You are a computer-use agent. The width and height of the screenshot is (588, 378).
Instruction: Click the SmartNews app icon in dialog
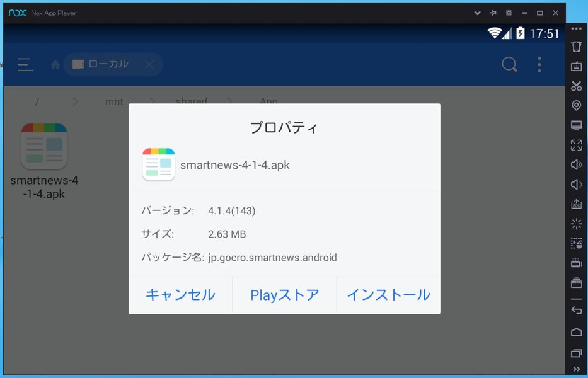pos(158,164)
